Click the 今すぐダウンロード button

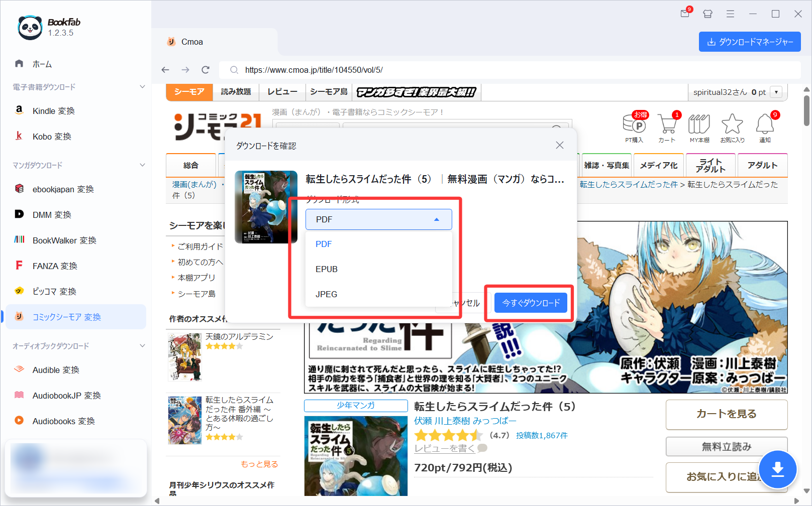531,303
